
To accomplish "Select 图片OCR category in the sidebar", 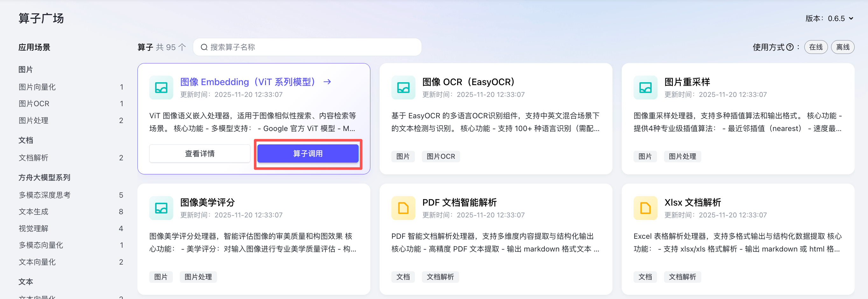I will [34, 104].
